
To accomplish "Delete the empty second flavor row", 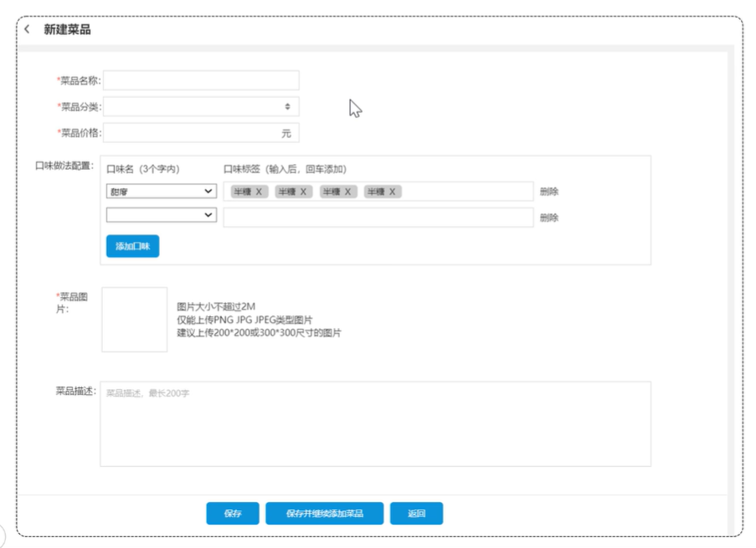I will tap(549, 218).
